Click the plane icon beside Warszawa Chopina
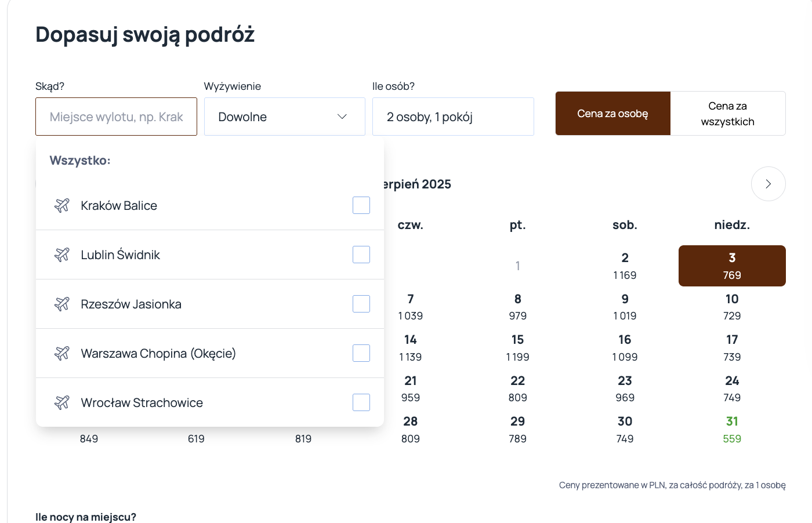812x523 pixels. click(61, 353)
